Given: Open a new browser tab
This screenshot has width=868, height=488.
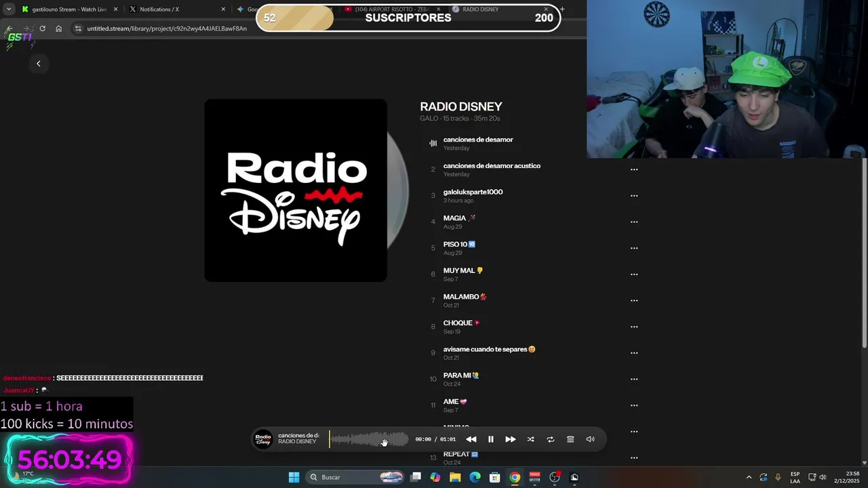Looking at the screenshot, I should point(562,9).
